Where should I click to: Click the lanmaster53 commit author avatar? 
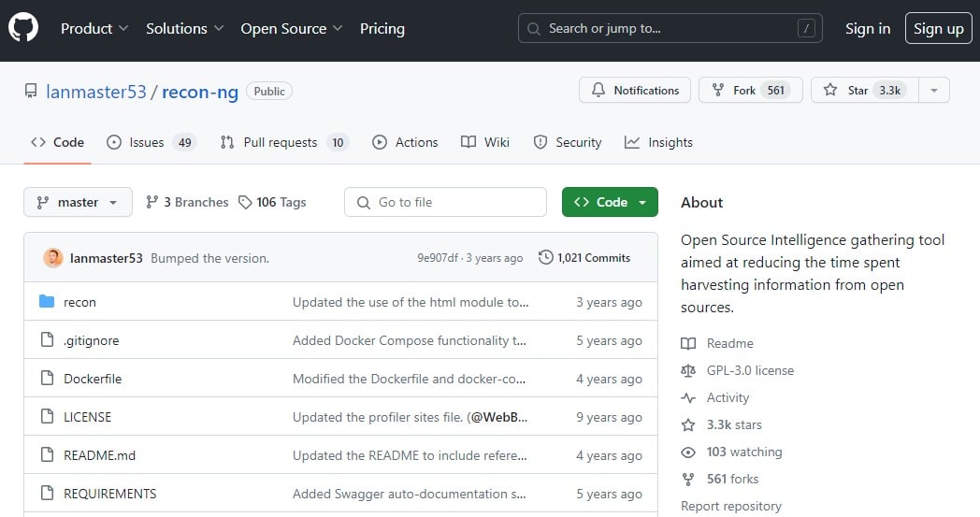(53, 257)
